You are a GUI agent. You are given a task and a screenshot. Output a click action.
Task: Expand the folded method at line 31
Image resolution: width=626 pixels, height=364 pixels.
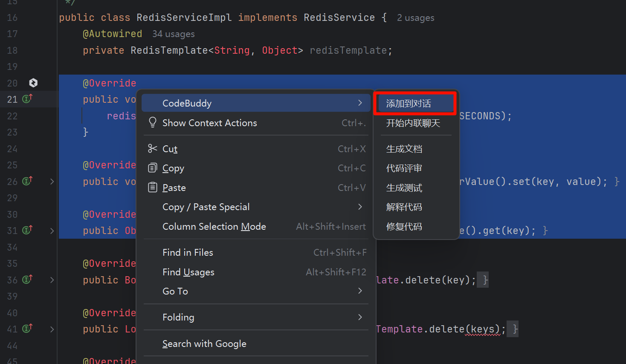click(52, 231)
